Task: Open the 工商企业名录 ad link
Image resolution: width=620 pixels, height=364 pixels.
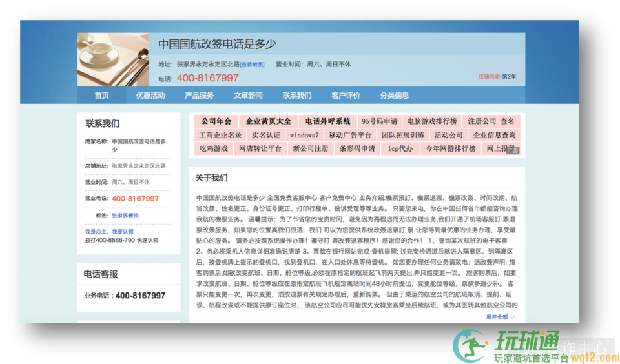Action: click(220, 135)
